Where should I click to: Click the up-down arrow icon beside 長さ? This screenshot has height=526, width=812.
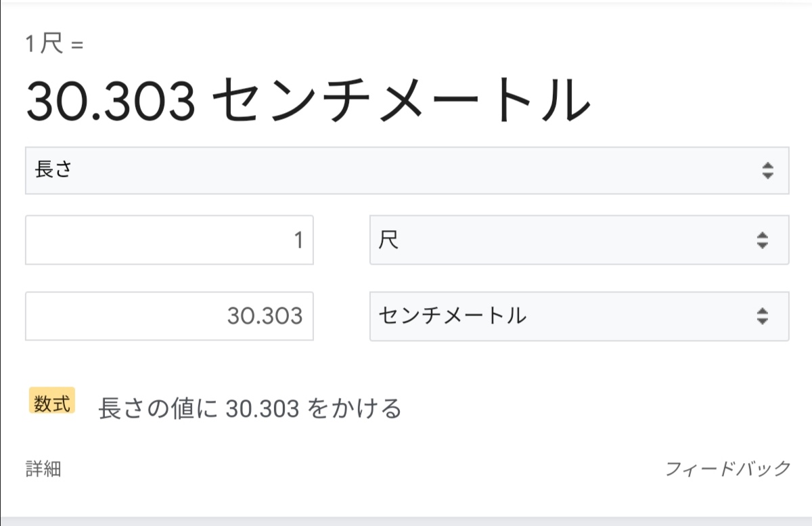[x=767, y=171]
